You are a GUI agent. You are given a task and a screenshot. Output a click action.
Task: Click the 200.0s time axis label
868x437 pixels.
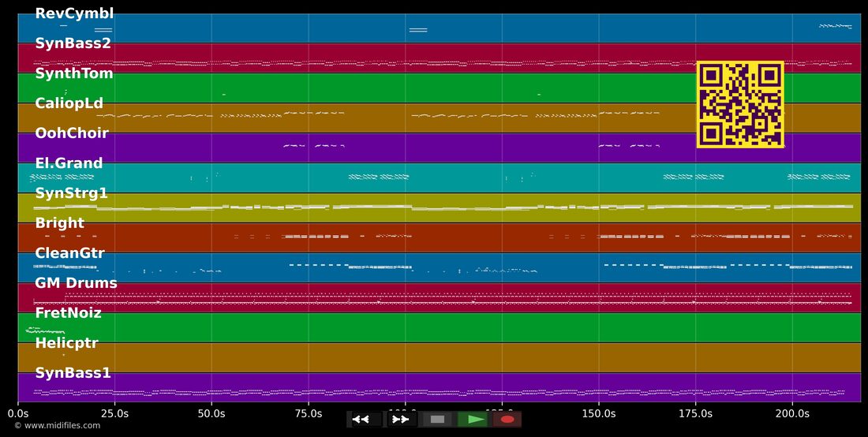tap(792, 414)
